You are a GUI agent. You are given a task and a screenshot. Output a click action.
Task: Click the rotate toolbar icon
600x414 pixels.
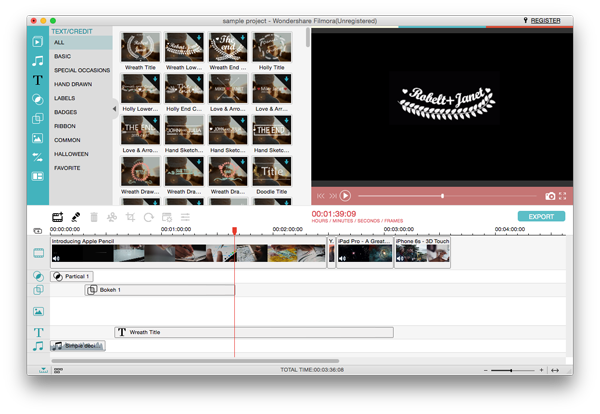[148, 217]
